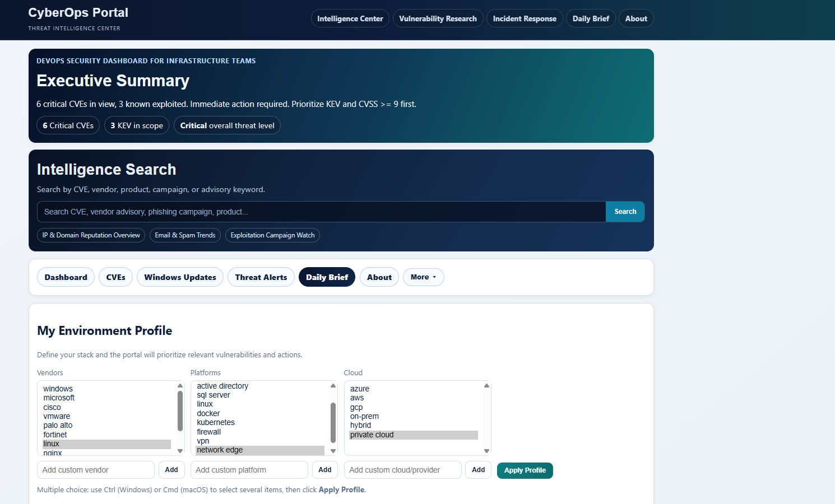Open the Vulnerability Research section
This screenshot has height=504, width=835.
[x=438, y=18]
